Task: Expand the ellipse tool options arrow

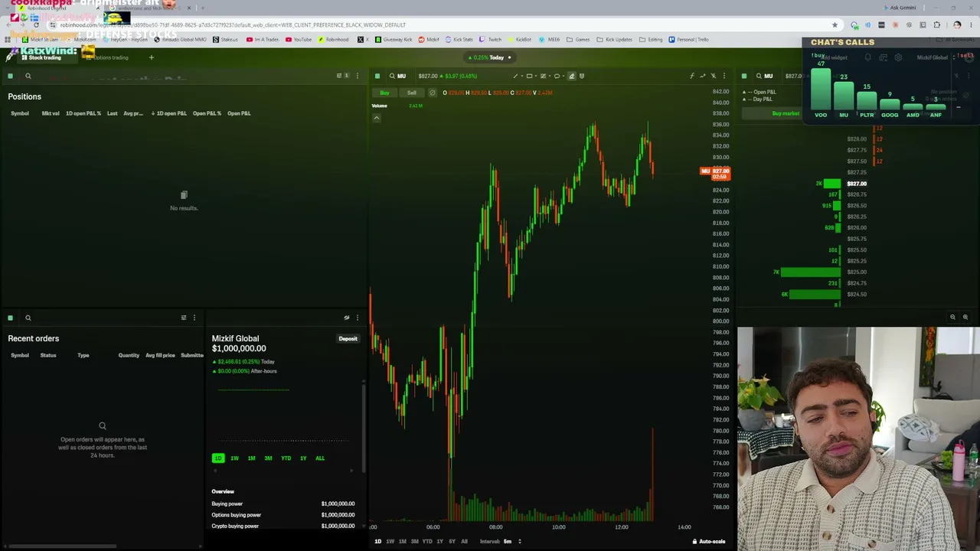Action: tap(562, 76)
